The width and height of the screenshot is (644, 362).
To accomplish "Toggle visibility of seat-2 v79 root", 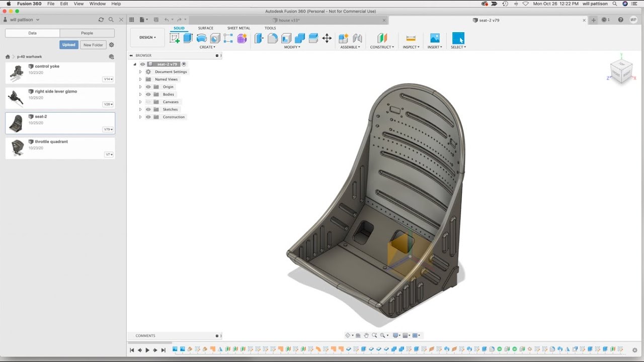I will pyautogui.click(x=142, y=64).
